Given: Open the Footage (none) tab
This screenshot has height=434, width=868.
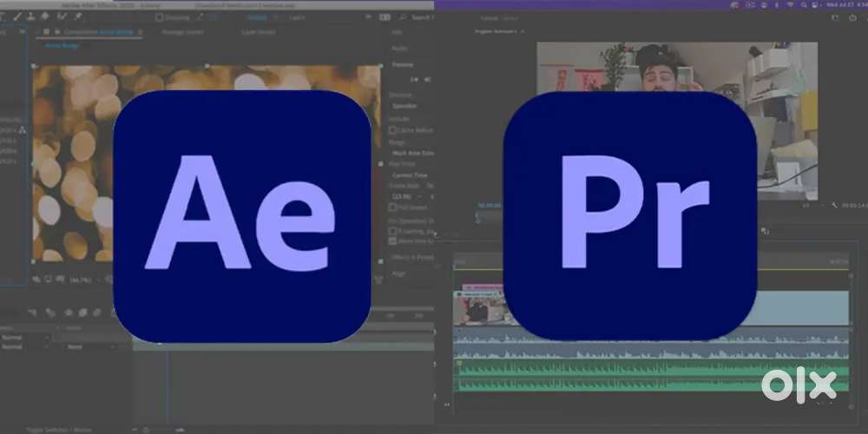Looking at the screenshot, I should coord(182,32).
